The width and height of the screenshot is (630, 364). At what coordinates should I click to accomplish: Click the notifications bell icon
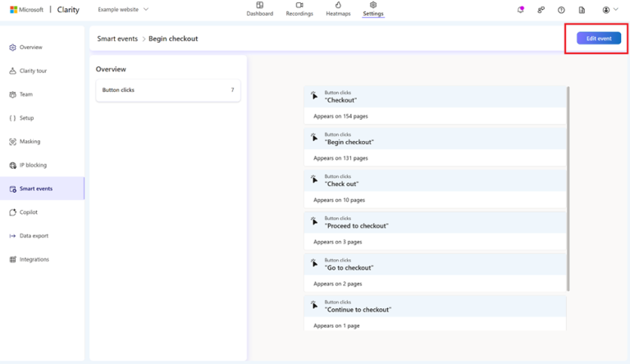point(520,10)
